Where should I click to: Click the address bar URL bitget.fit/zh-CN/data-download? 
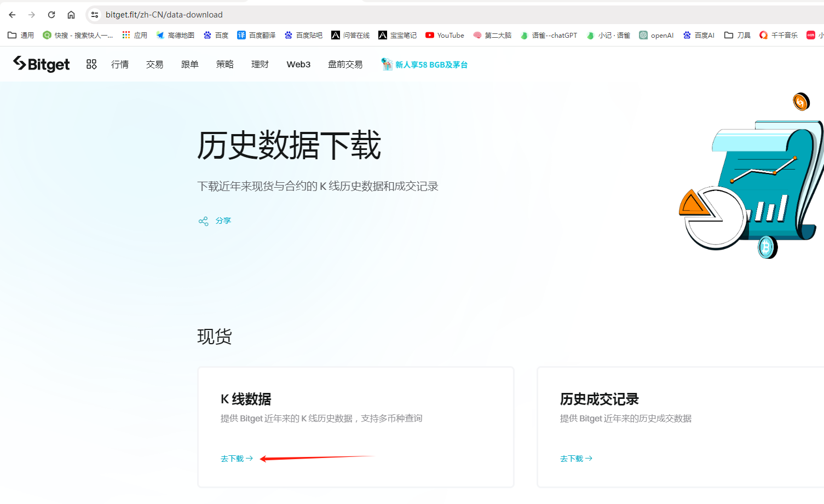pyautogui.click(x=164, y=15)
